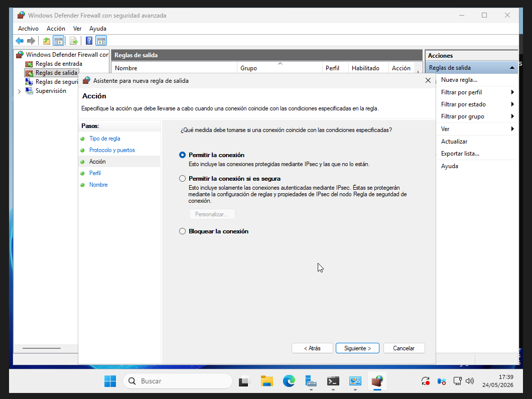Click Cancelar in the wizard
Screen dimensions: 532x399
(404, 348)
